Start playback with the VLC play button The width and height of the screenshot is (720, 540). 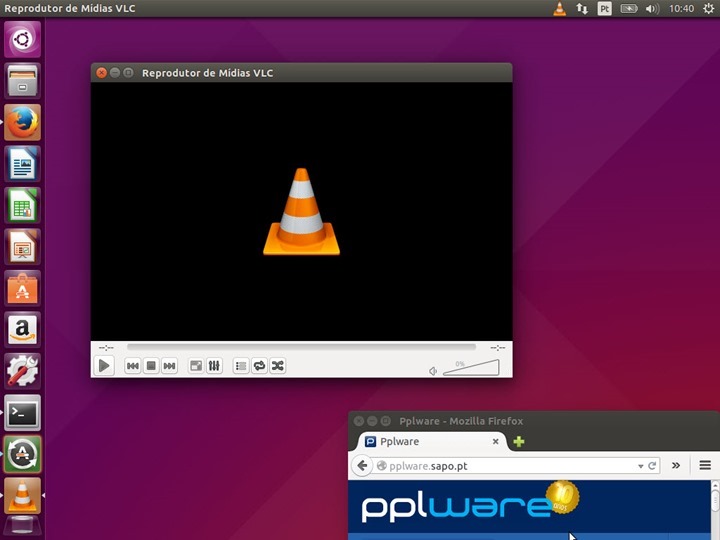(x=104, y=366)
